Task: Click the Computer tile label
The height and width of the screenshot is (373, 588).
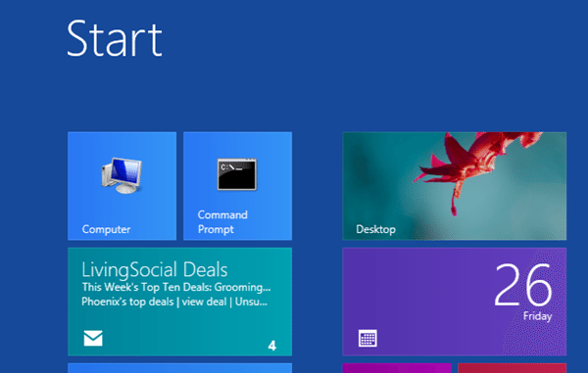Action: click(x=106, y=229)
